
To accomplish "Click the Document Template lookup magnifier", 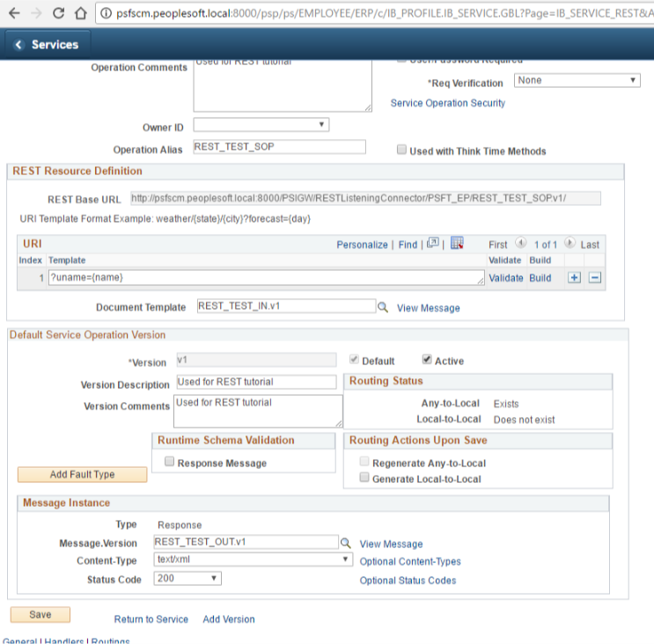I will point(382,308).
